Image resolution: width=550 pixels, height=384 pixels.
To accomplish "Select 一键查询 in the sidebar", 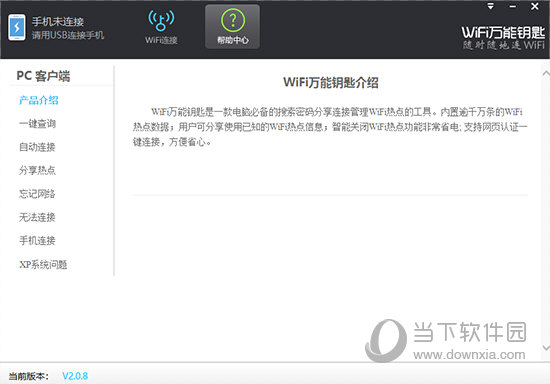I will tap(37, 123).
